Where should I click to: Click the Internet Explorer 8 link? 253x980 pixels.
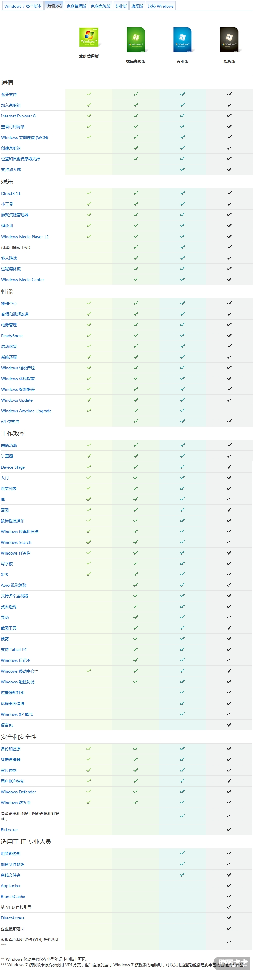point(18,116)
